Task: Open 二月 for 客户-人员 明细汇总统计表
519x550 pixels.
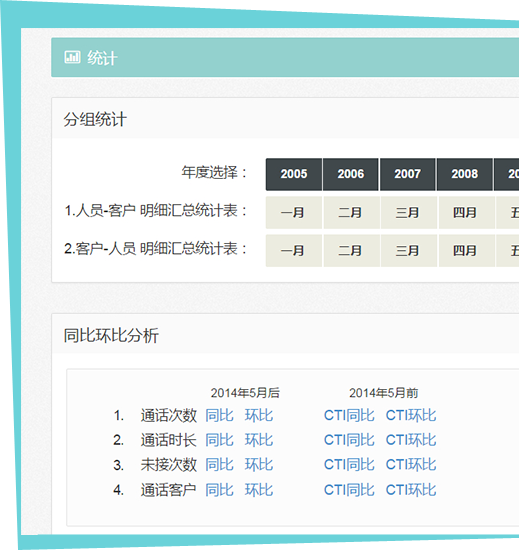Action: (x=351, y=251)
